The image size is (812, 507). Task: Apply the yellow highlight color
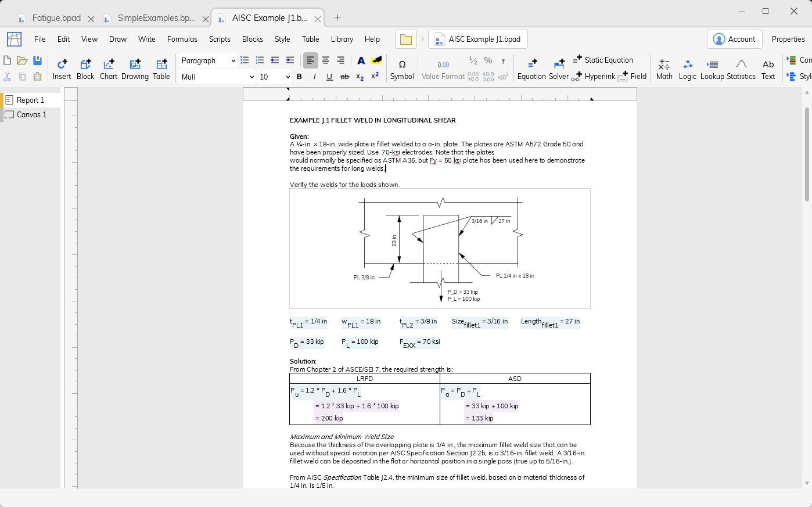click(x=376, y=60)
